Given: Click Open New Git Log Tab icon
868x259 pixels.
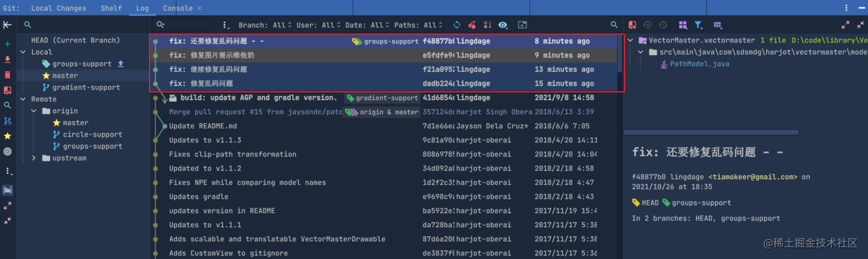Looking at the screenshot, I should pos(522,25).
